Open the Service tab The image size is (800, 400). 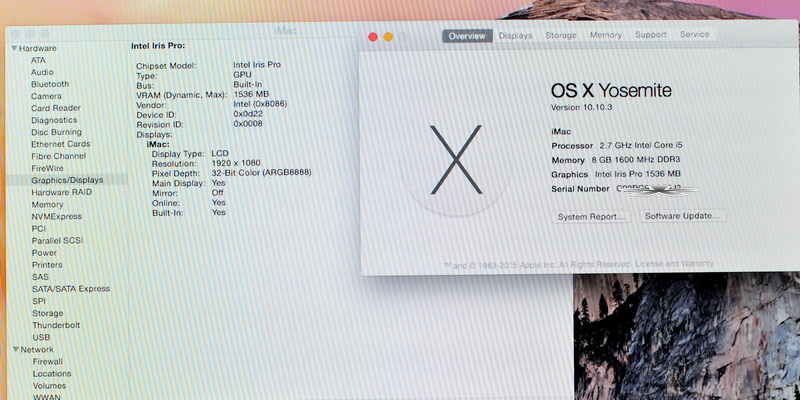[694, 34]
